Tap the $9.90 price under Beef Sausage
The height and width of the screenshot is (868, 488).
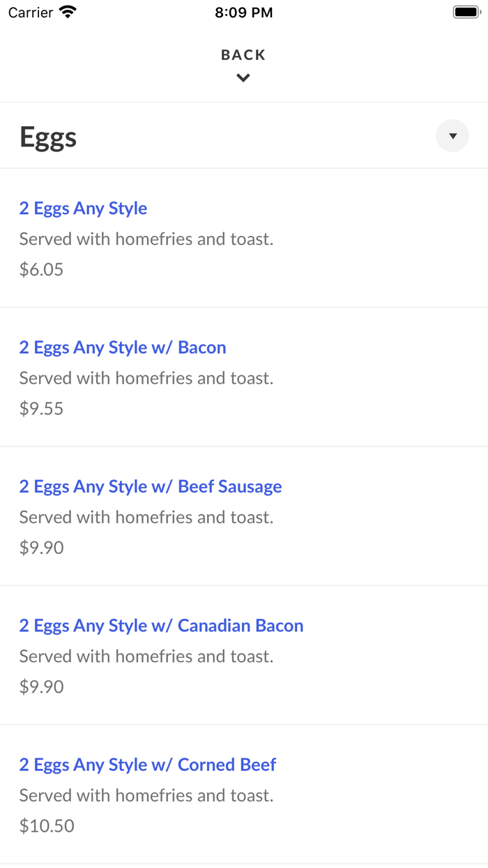click(41, 548)
